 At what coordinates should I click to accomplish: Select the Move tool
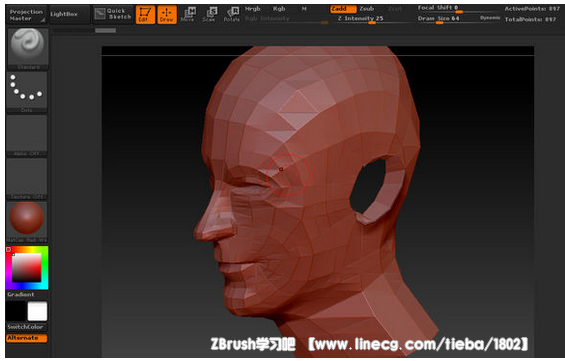(188, 15)
